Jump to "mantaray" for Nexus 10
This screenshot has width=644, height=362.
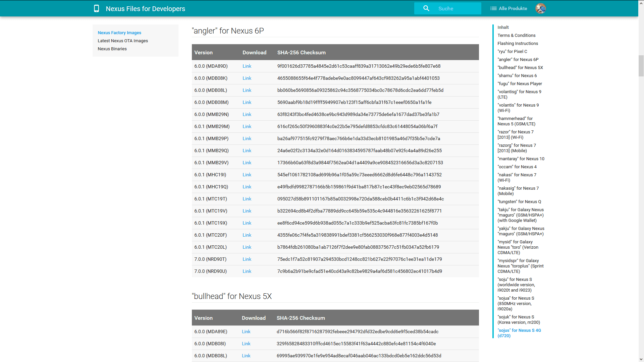pyautogui.click(x=521, y=159)
